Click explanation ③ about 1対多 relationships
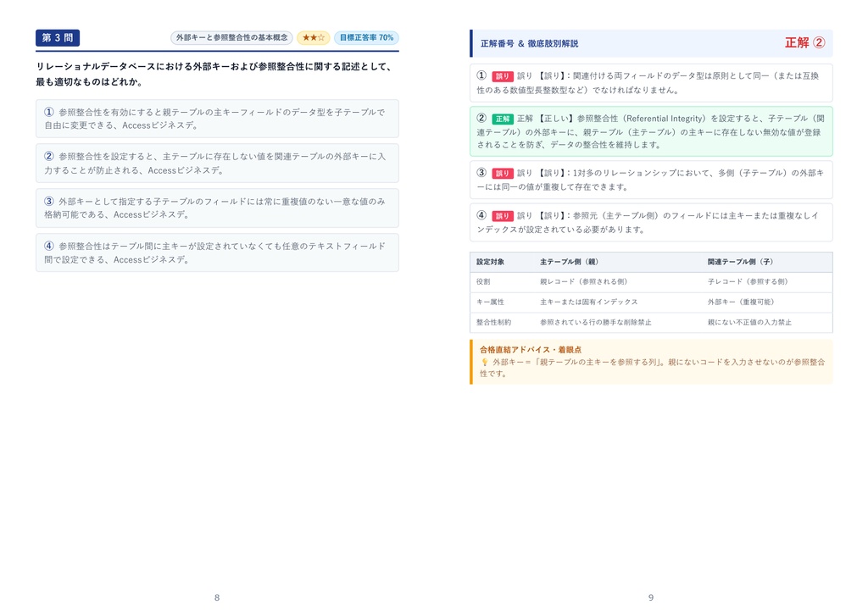 tap(651, 180)
